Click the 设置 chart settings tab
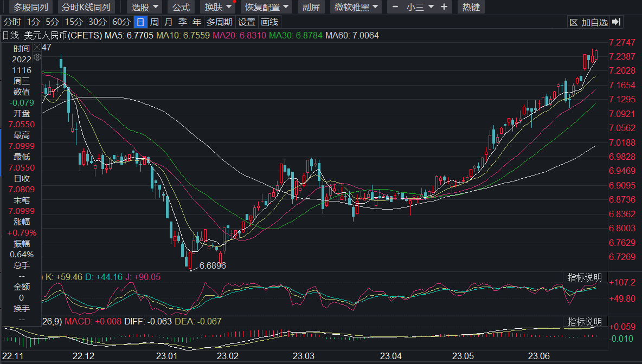Viewport: 642px width, 364px height. [247, 22]
